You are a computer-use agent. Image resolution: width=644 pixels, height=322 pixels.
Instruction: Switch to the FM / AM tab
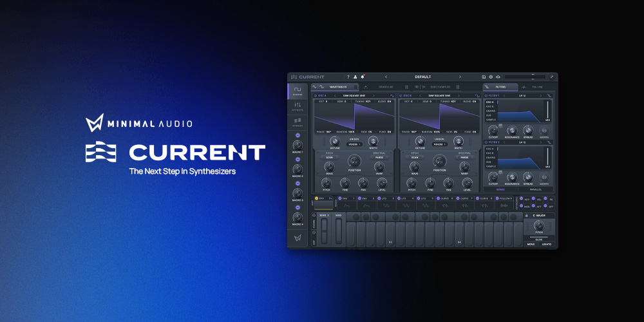click(x=536, y=87)
